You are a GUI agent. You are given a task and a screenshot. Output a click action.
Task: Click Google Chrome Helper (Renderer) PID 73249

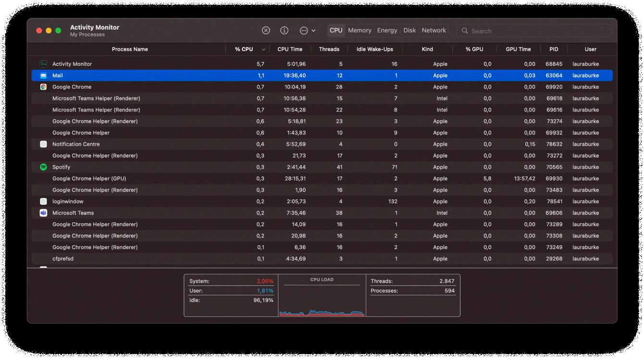pos(322,247)
